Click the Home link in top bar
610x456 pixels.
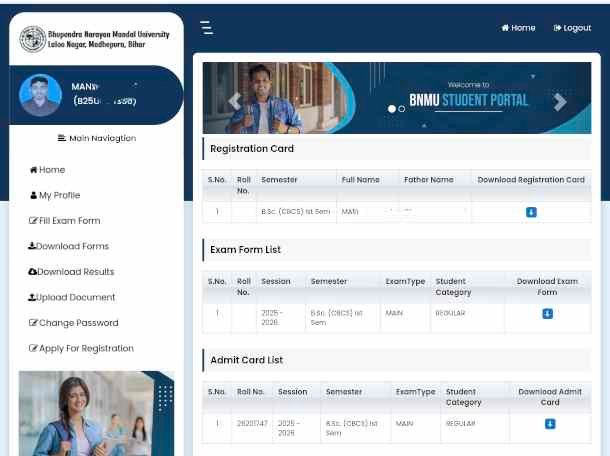click(x=518, y=28)
